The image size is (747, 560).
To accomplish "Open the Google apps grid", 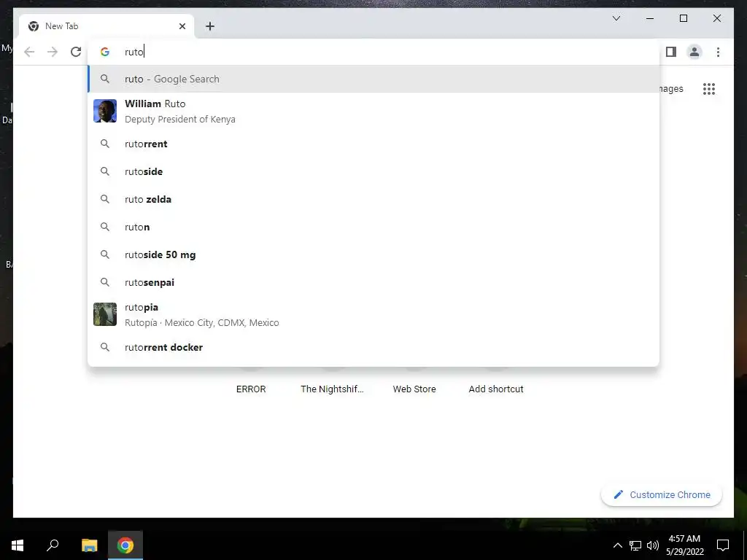I will coord(709,89).
